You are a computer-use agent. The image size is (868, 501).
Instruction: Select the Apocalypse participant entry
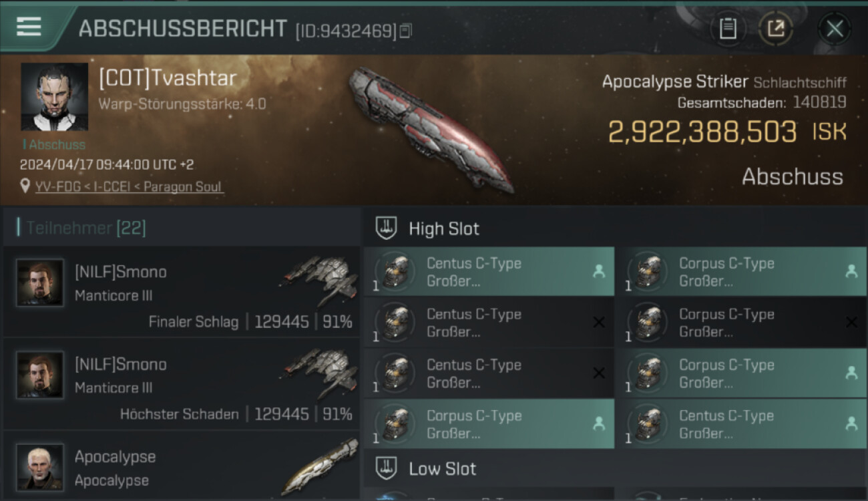(182, 465)
